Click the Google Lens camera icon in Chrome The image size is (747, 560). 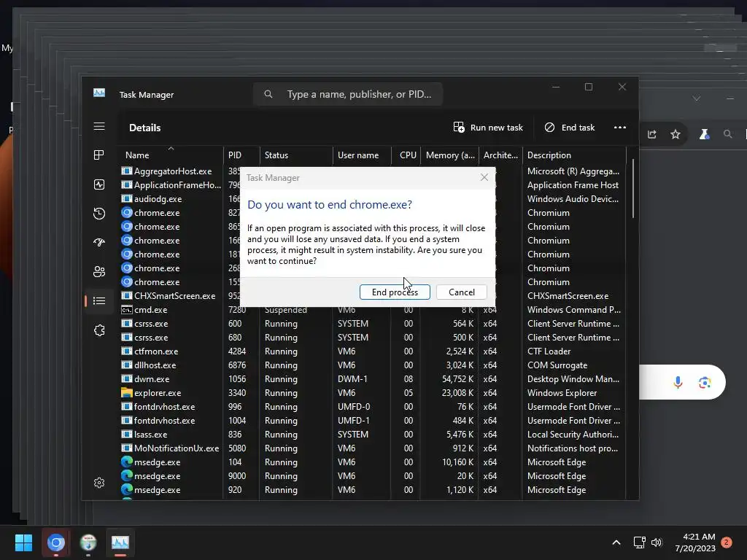pyautogui.click(x=705, y=382)
